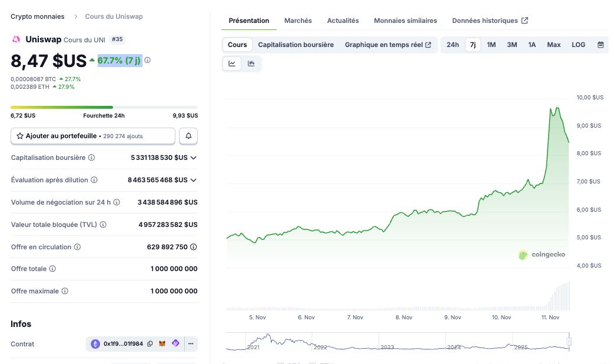614x364 pixels.
Task: Switch chart to Cours
Action: click(237, 45)
